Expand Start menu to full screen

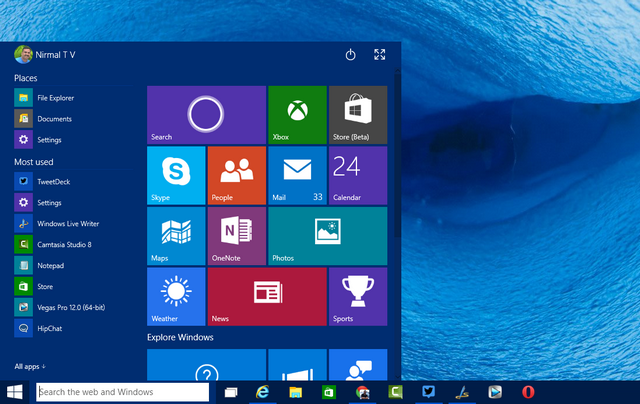point(380,55)
